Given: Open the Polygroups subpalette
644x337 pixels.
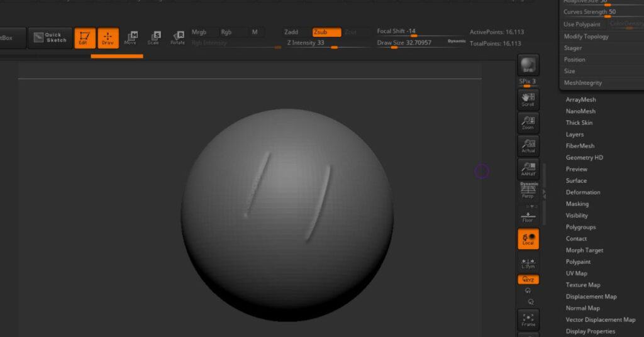Looking at the screenshot, I should pos(580,227).
